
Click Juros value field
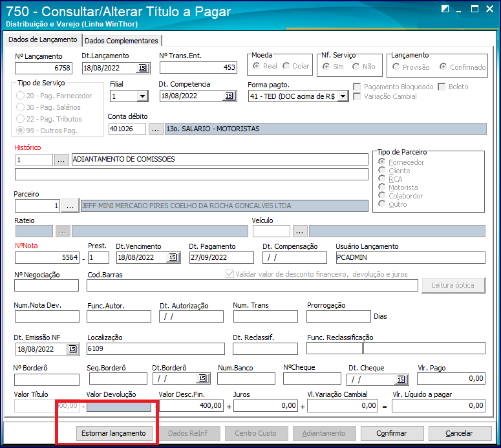[x=266, y=406]
